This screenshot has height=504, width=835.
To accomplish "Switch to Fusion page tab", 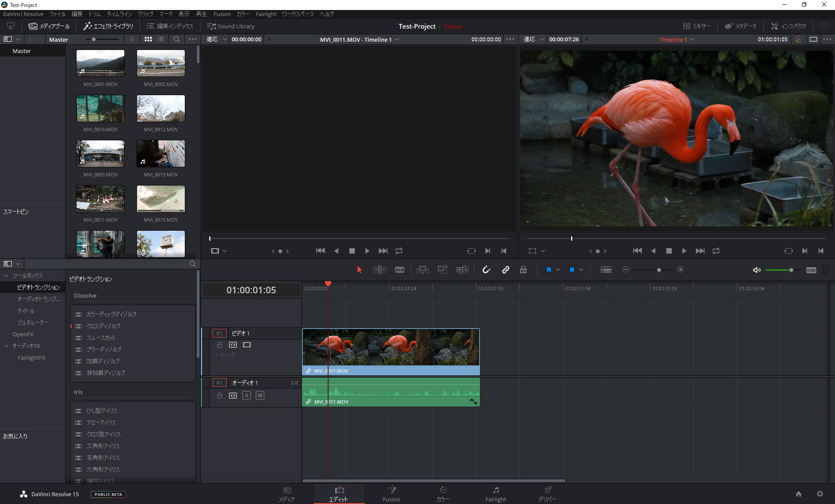I will tap(391, 494).
